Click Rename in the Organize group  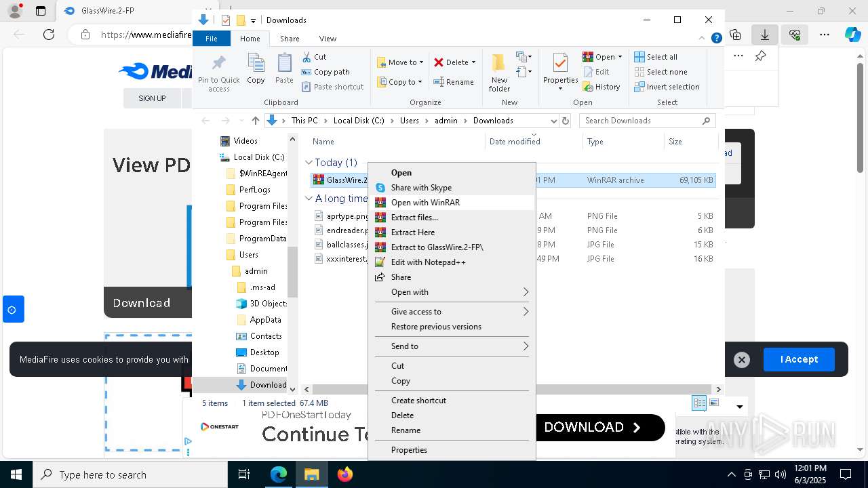click(x=454, y=82)
